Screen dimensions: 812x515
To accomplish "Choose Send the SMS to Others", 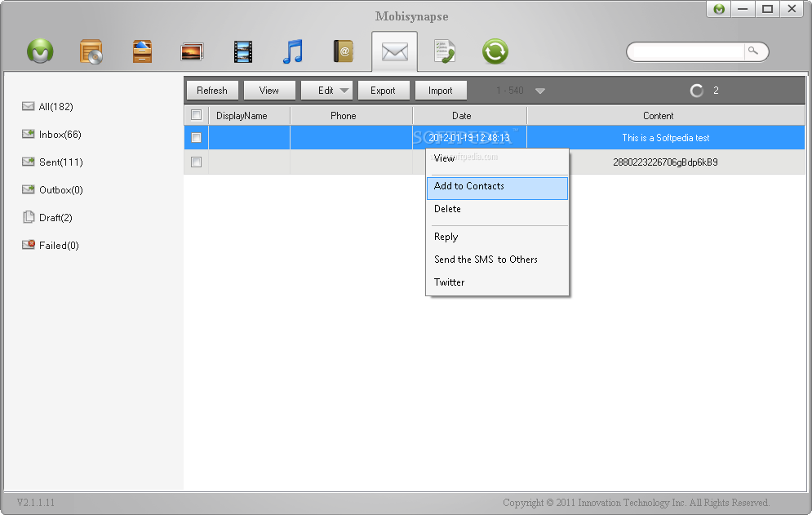I will tap(497, 260).
